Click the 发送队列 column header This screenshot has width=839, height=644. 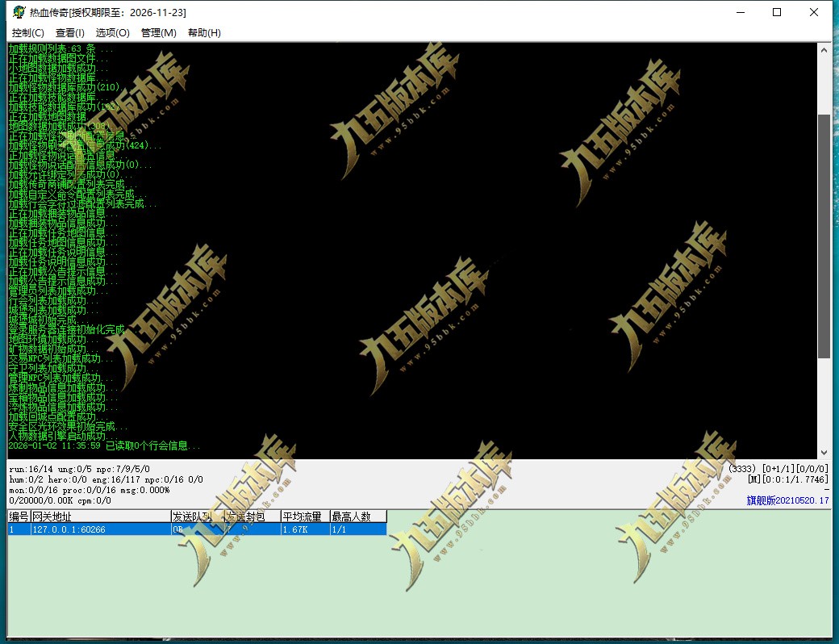[198, 516]
